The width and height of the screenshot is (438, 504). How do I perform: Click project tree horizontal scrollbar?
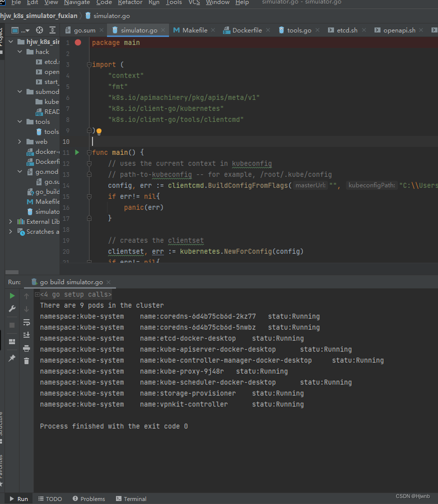click(12, 272)
